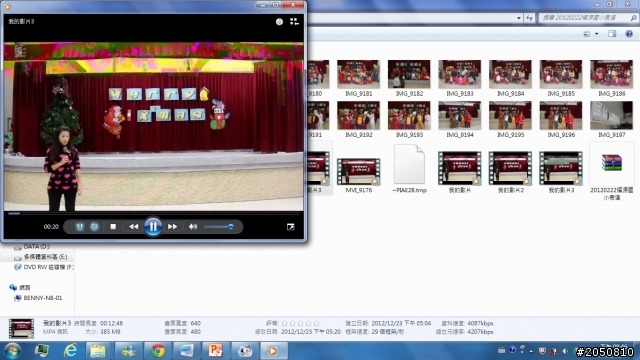This screenshot has width=640, height=360.
Task: Select IMG_9194 photo in Explorer
Action: (460, 116)
